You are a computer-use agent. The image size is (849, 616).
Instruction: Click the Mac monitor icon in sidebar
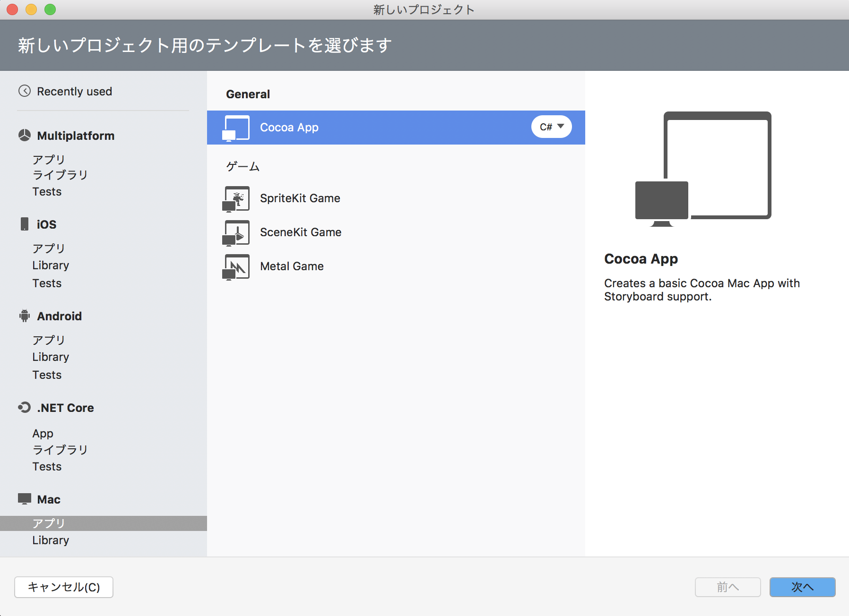(25, 499)
